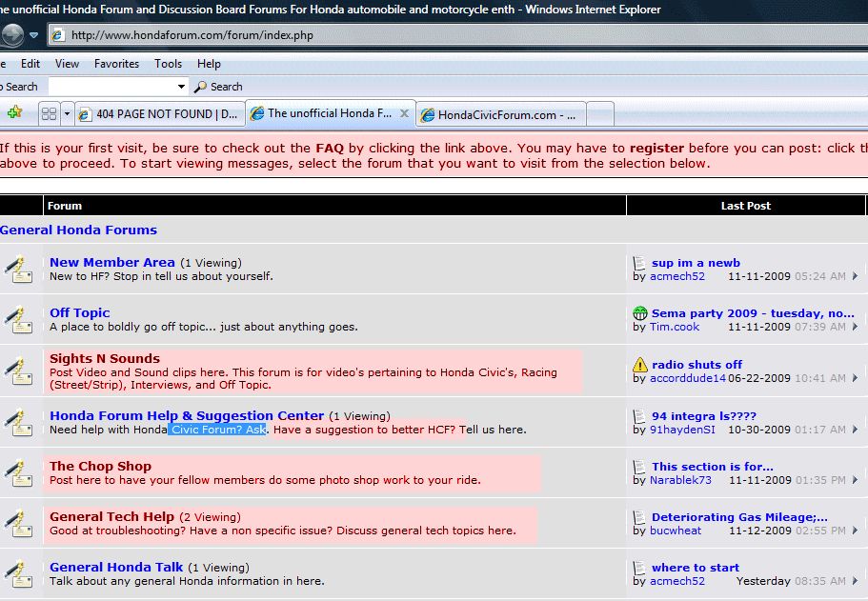The height and width of the screenshot is (601, 868).
Task: Open the thread sup im a newb
Action: [696, 263]
